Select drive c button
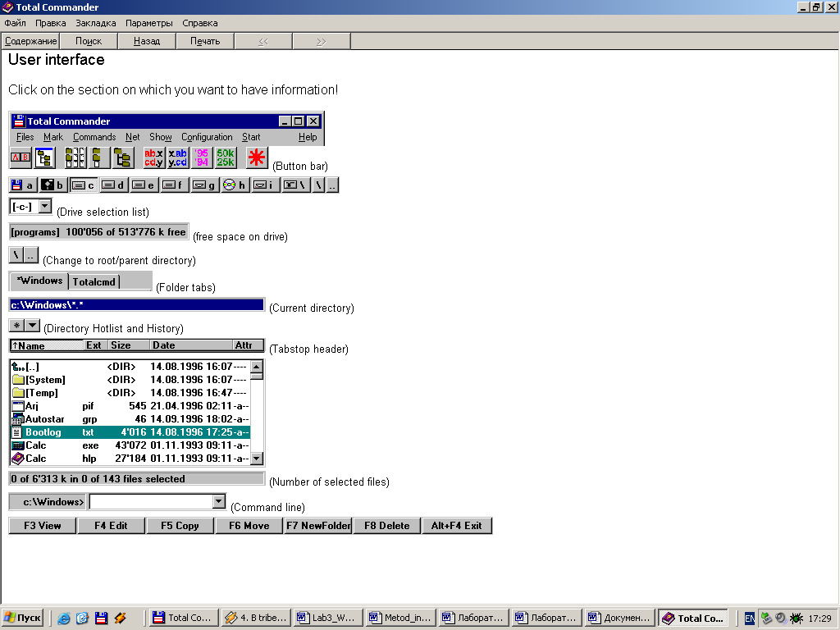 click(83, 185)
